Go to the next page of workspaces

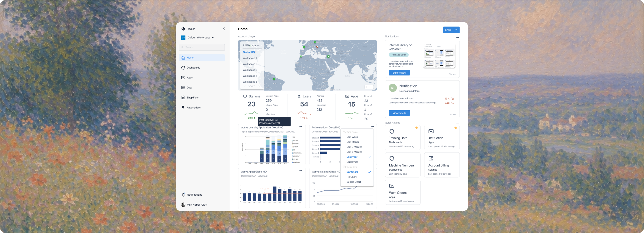coord(259,86)
